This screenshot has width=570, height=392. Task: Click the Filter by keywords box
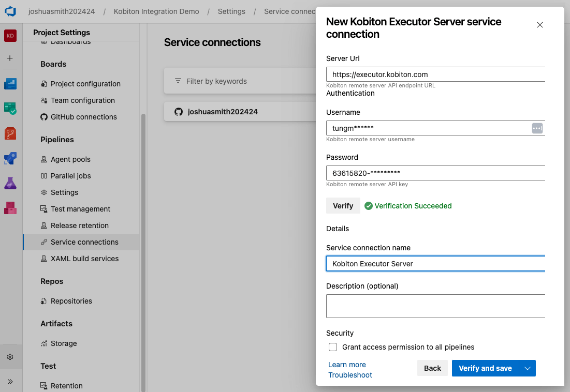coord(240,81)
